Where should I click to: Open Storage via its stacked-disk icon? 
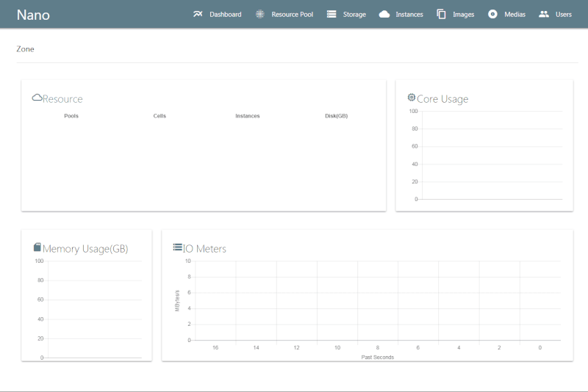point(331,14)
